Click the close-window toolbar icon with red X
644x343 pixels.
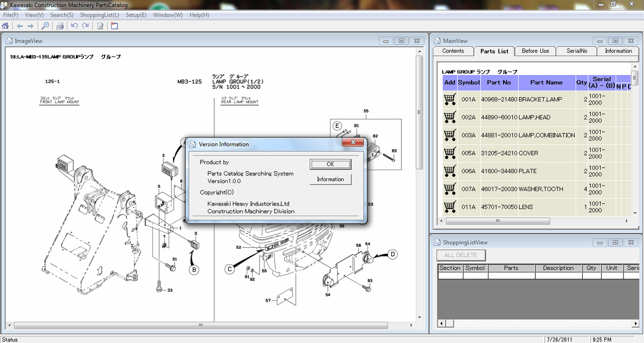(x=114, y=26)
